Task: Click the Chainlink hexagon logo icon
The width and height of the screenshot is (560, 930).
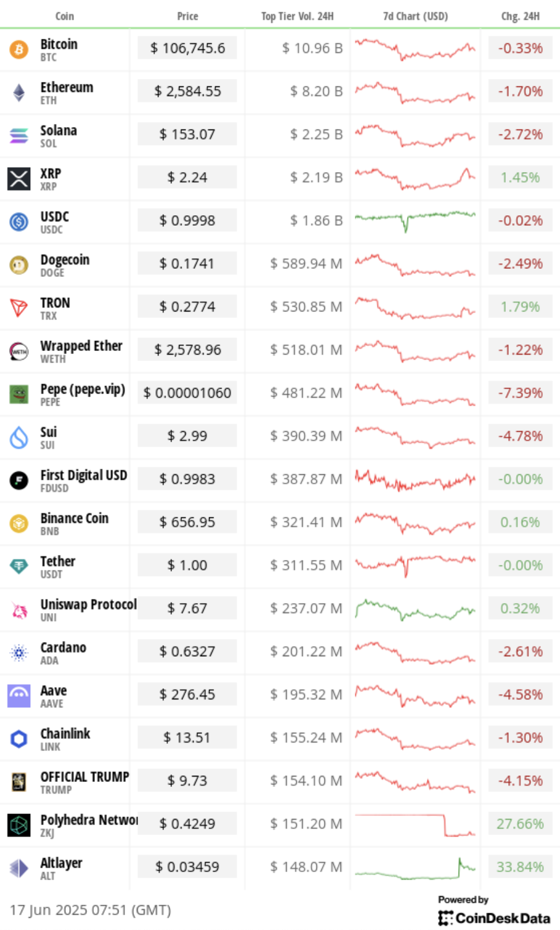Action: [x=19, y=738]
